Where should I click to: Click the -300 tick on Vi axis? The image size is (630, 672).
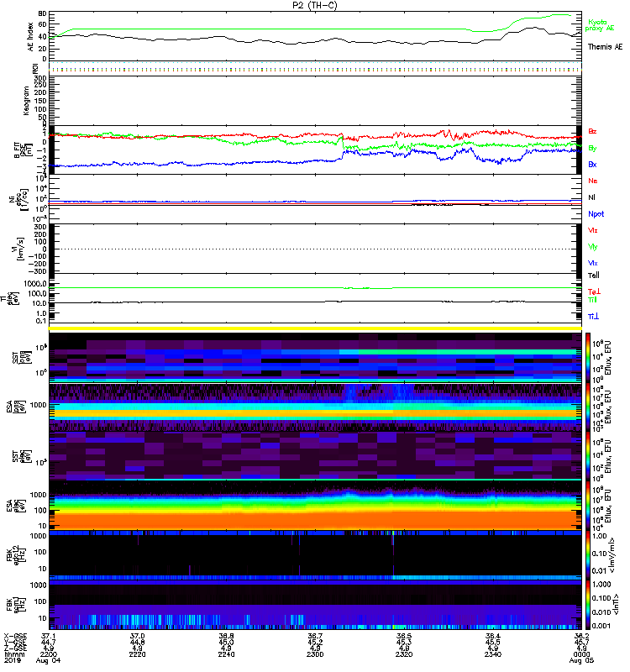(x=39, y=271)
